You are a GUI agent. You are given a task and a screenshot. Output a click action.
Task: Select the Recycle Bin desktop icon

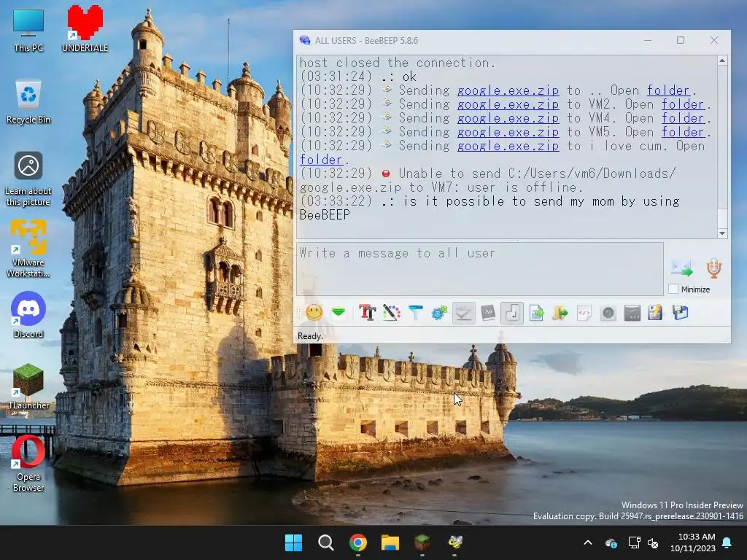coord(28,102)
